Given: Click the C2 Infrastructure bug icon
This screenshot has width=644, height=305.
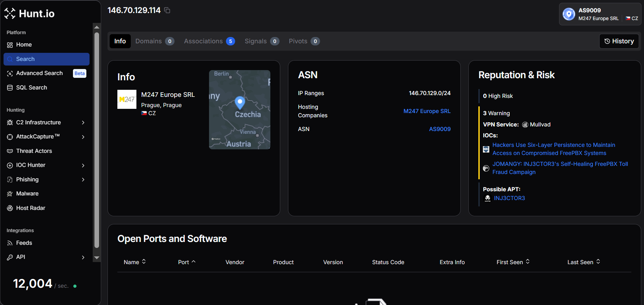Looking at the screenshot, I should (10, 123).
